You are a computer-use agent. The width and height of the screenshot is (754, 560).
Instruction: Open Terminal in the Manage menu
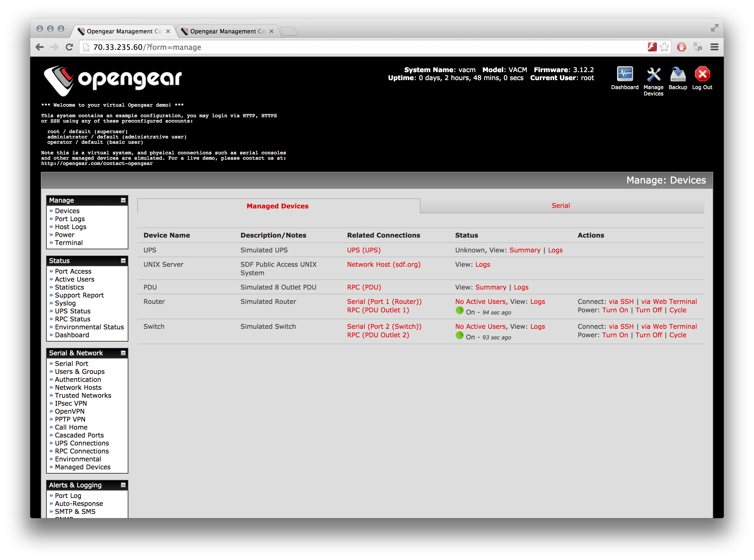click(x=68, y=243)
